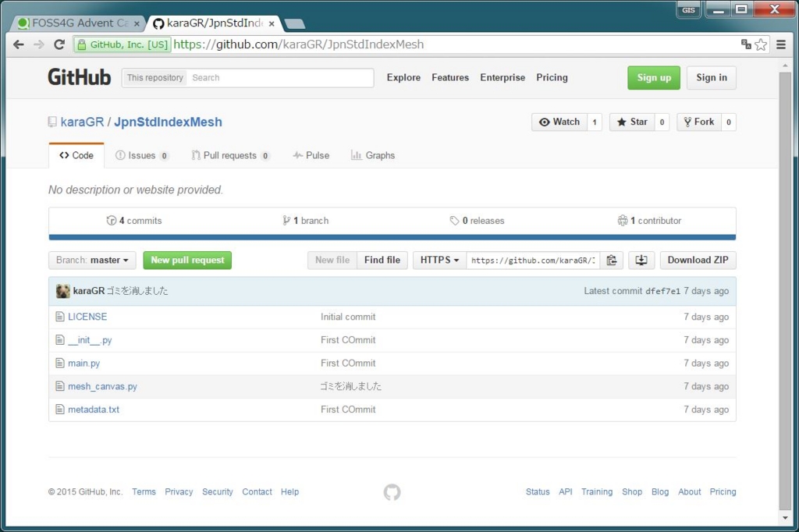Click the New file button
799x532 pixels.
coord(332,261)
